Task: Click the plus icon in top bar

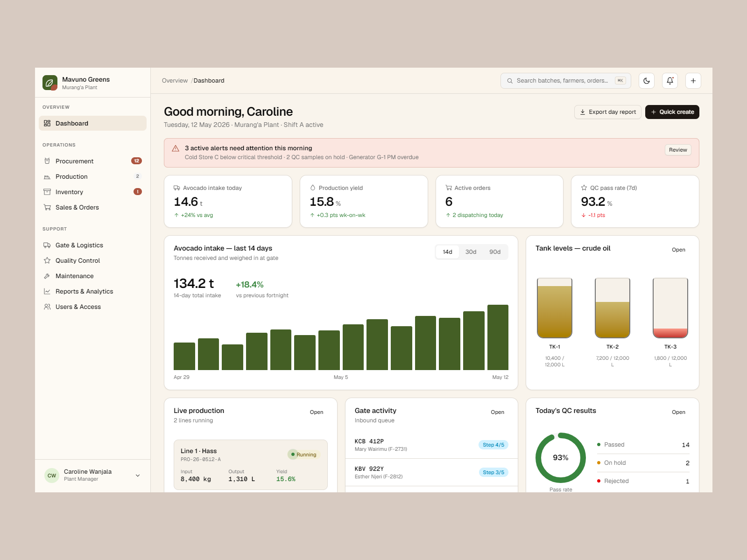Action: coord(693,81)
